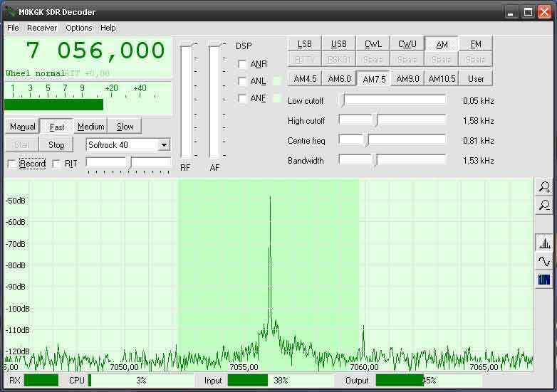The width and height of the screenshot is (557, 392).
Task: Open the Help menu
Action: (108, 28)
